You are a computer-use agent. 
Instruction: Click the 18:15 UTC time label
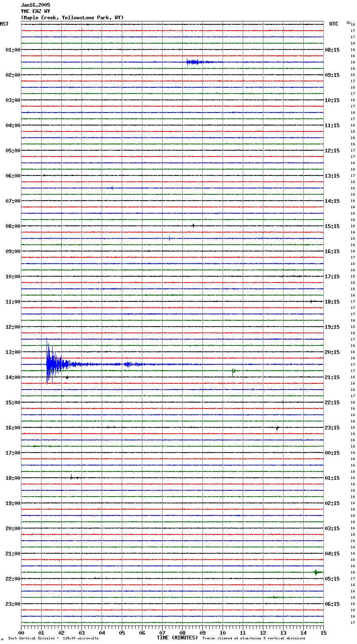332,302
